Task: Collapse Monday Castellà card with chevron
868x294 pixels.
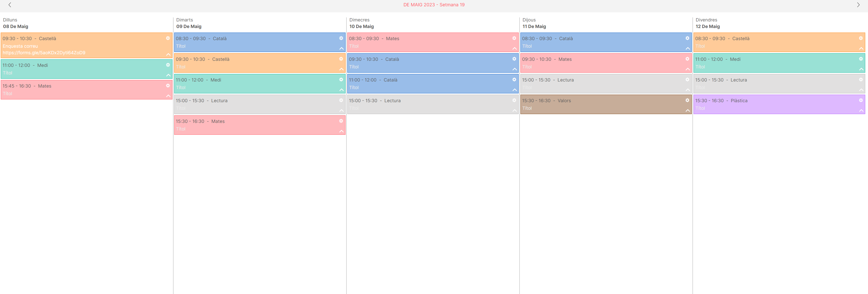Action: pyautogui.click(x=168, y=55)
